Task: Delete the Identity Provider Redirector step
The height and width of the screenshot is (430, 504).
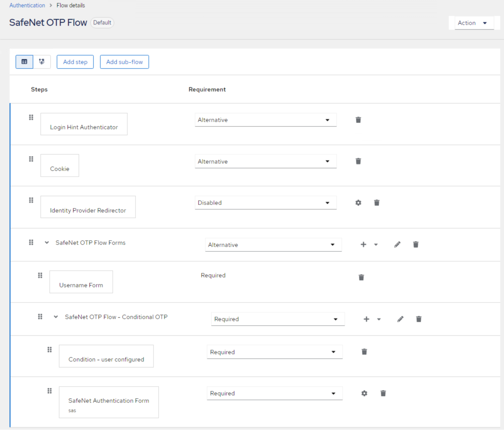Action: (377, 203)
